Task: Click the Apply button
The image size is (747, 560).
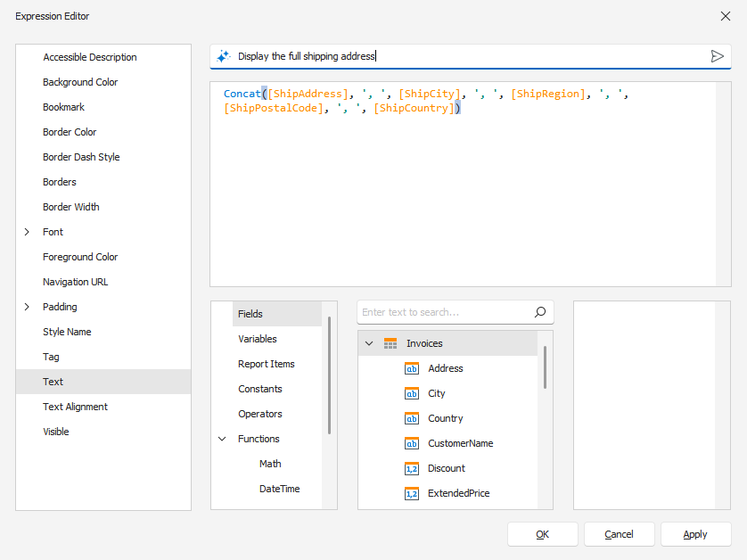Action: tap(695, 533)
